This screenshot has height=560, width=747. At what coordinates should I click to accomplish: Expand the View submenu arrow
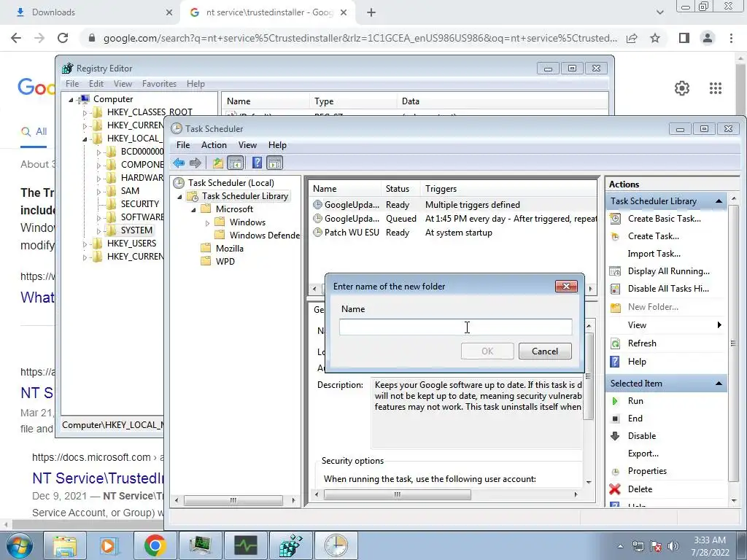pyautogui.click(x=719, y=325)
